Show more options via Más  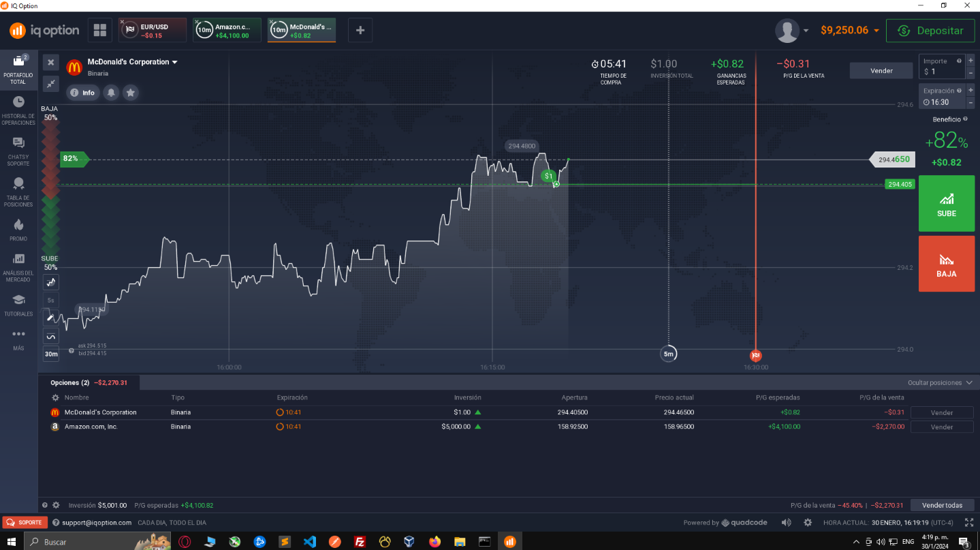pyautogui.click(x=18, y=339)
